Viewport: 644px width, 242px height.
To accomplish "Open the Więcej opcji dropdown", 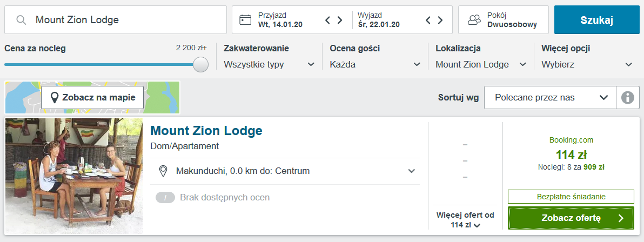I will click(587, 64).
